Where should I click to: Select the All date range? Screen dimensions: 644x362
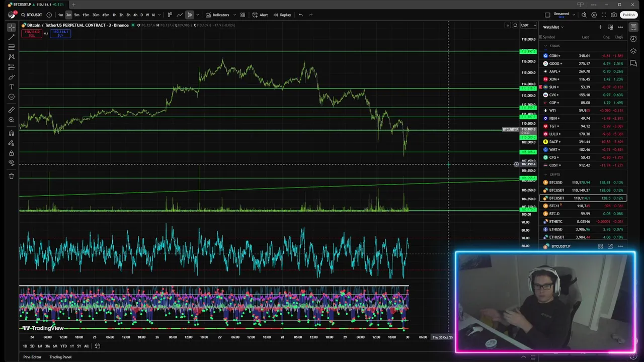point(86,346)
